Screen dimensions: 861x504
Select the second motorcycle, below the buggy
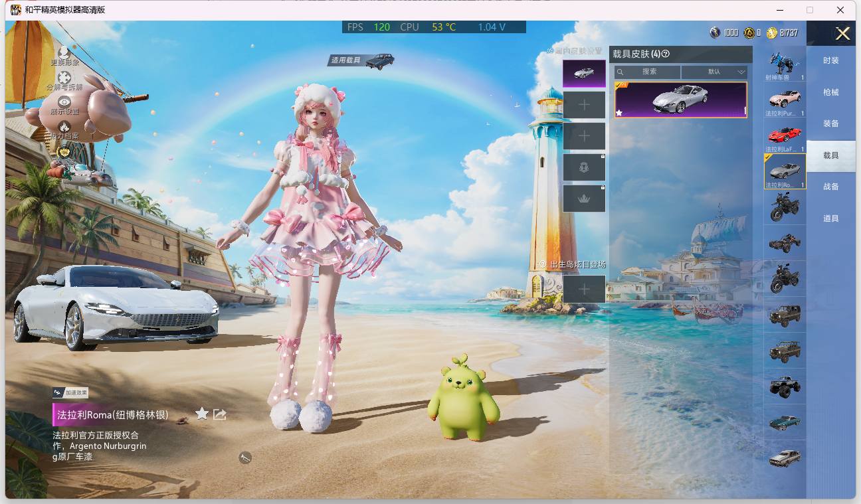coord(785,279)
